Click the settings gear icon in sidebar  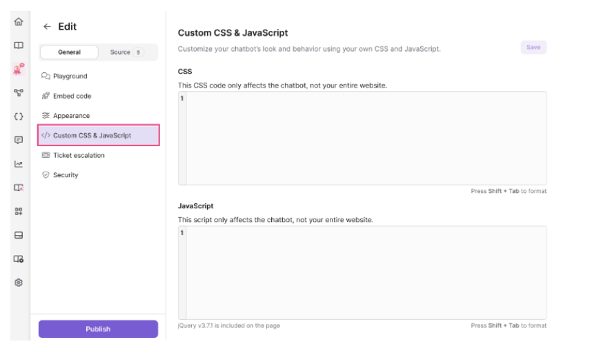point(19,283)
